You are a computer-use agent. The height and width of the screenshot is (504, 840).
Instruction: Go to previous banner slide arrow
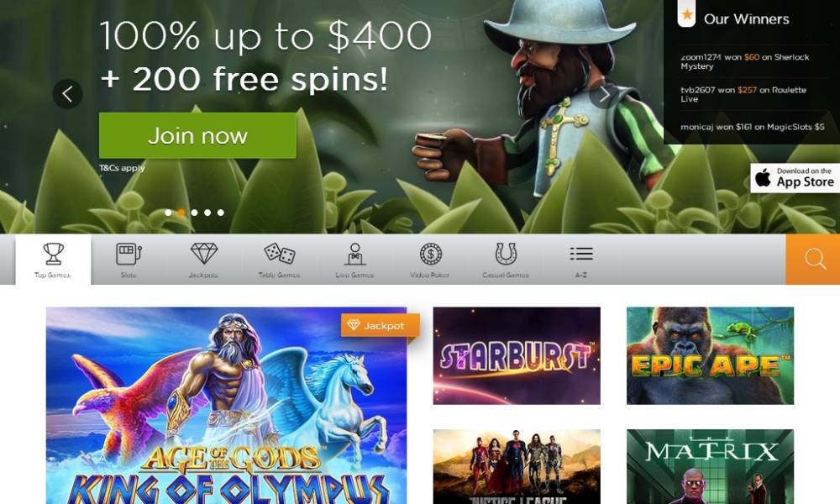pyautogui.click(x=67, y=94)
